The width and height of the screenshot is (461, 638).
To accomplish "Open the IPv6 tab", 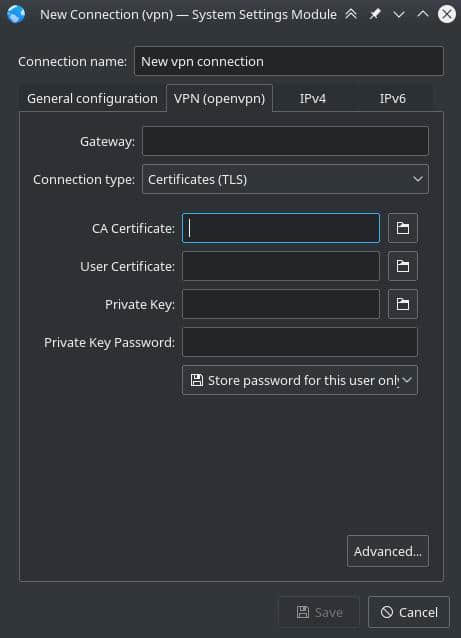I will click(x=392, y=98).
